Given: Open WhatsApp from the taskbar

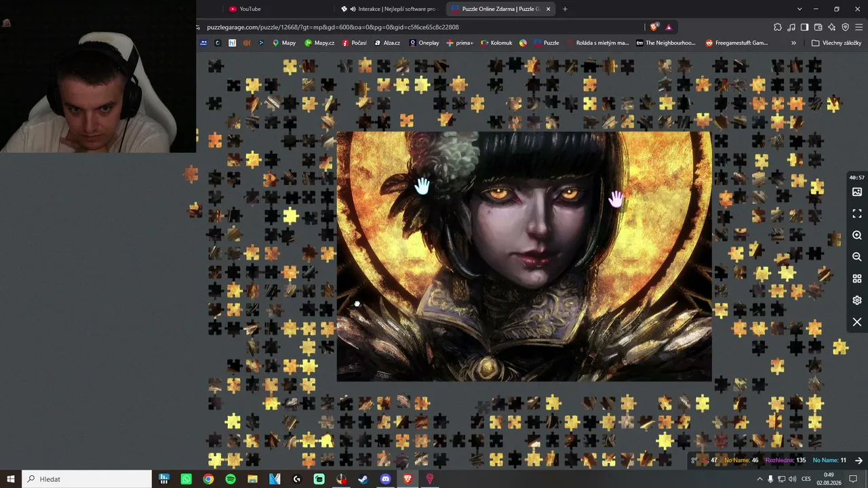Looking at the screenshot, I should click(x=186, y=479).
